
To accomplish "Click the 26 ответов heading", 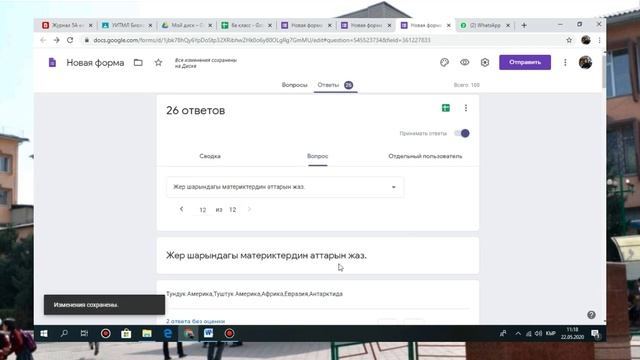I will click(x=196, y=111).
